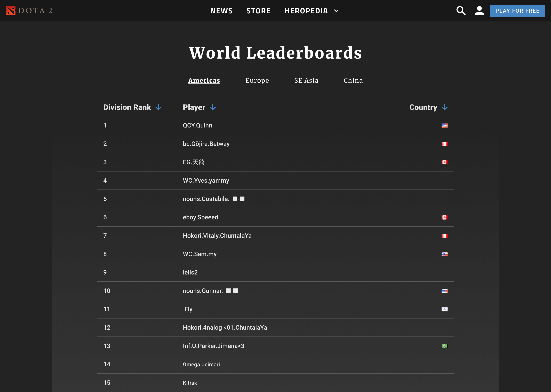Click rank number 5 cell
This screenshot has width=551, height=392.
[x=105, y=199]
